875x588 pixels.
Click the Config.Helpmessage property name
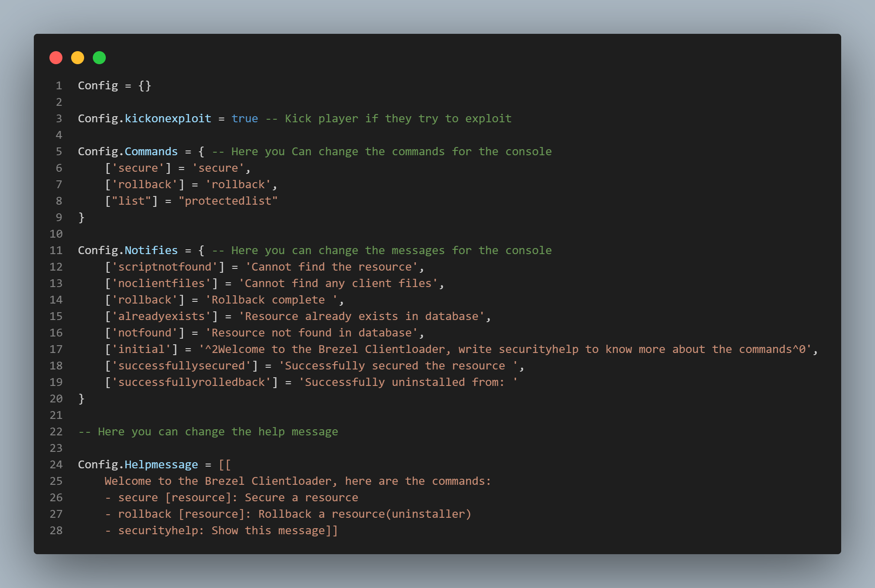tap(161, 465)
